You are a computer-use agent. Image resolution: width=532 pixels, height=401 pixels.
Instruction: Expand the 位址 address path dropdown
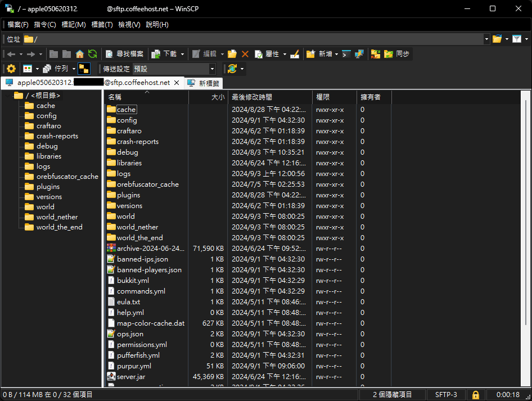[x=486, y=39]
